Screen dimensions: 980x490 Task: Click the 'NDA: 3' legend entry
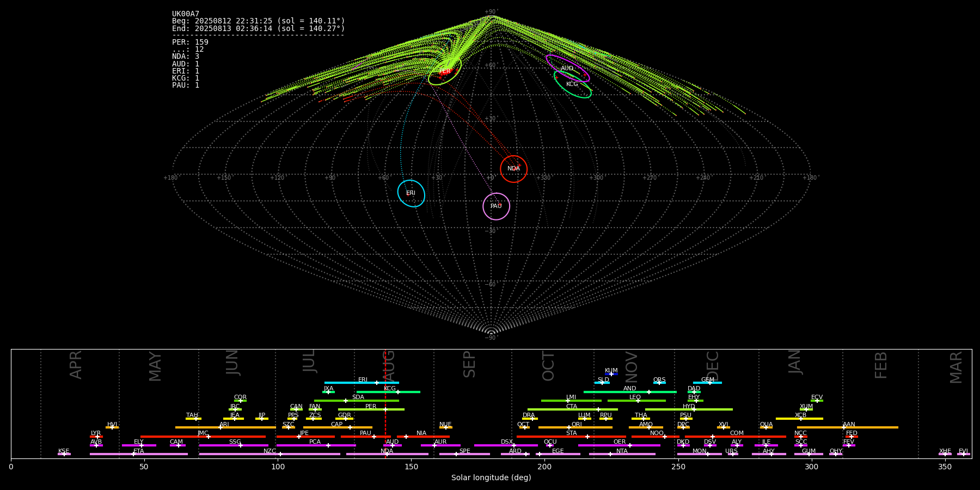tap(186, 57)
